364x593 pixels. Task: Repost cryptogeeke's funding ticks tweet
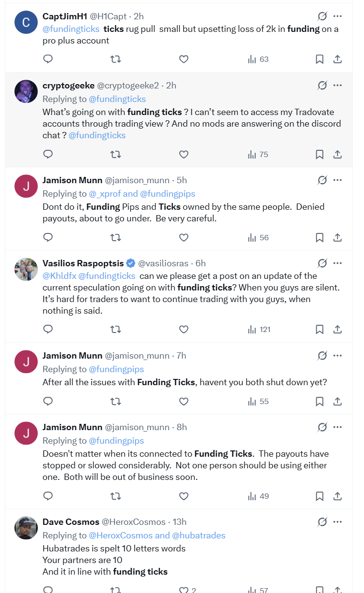116,154
